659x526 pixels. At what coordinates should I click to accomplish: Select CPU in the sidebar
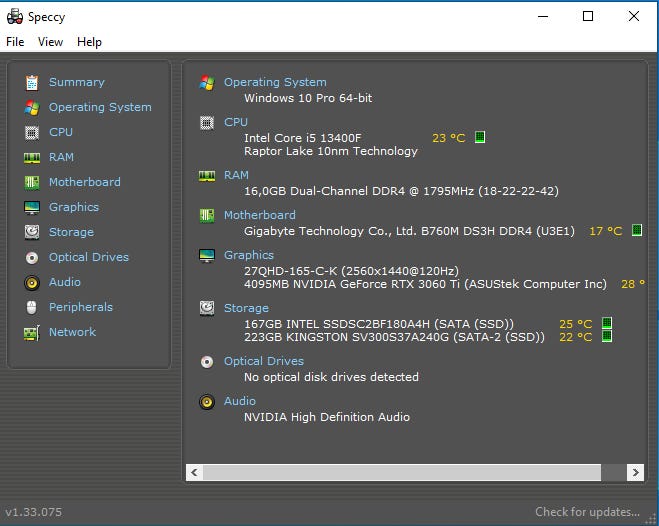[61, 132]
